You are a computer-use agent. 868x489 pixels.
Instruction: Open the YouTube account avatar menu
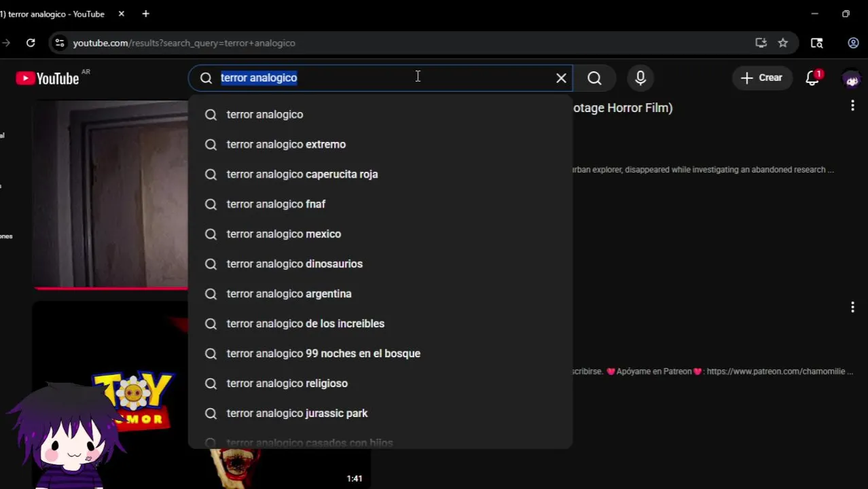coord(852,78)
